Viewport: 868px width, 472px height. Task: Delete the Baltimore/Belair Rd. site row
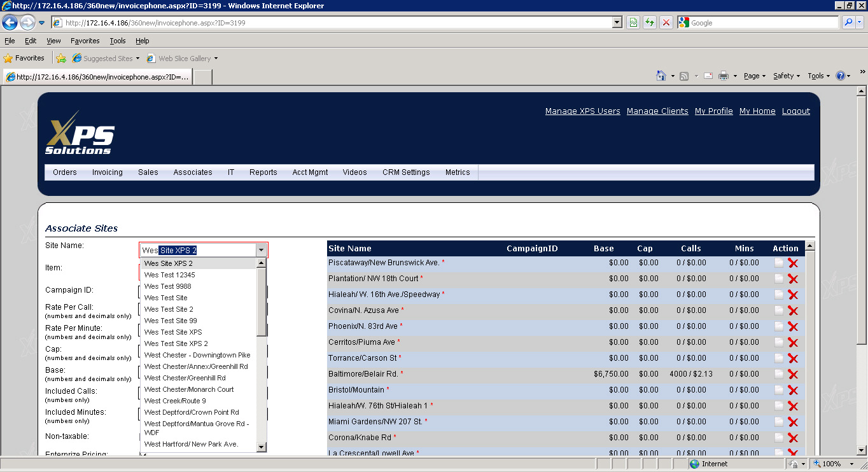click(x=793, y=374)
